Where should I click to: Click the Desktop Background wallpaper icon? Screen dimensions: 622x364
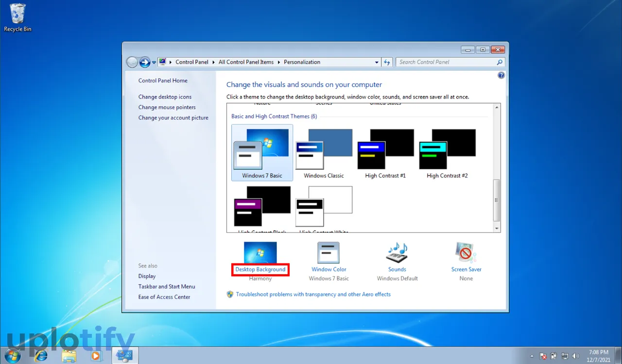[x=260, y=253]
